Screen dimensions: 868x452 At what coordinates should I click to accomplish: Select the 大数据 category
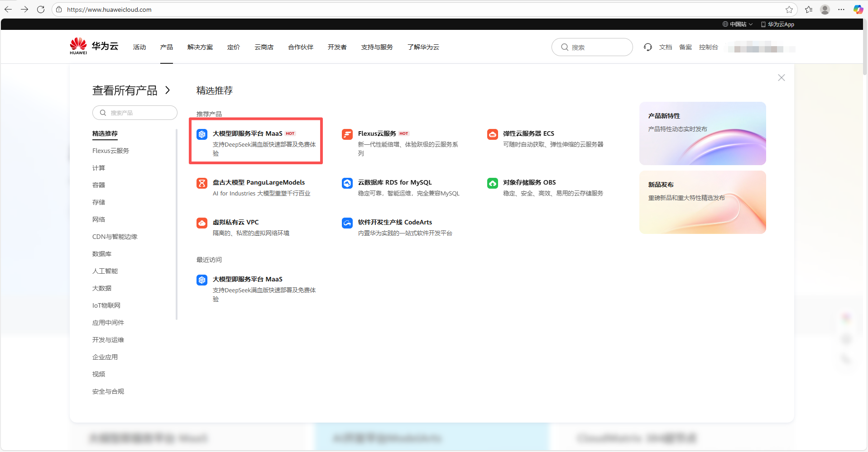102,288
